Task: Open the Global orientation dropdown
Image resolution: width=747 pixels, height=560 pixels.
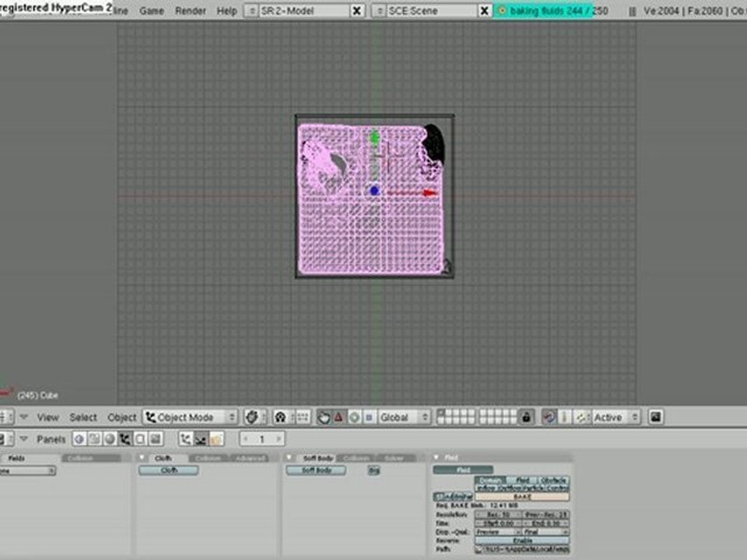Action: pos(405,417)
